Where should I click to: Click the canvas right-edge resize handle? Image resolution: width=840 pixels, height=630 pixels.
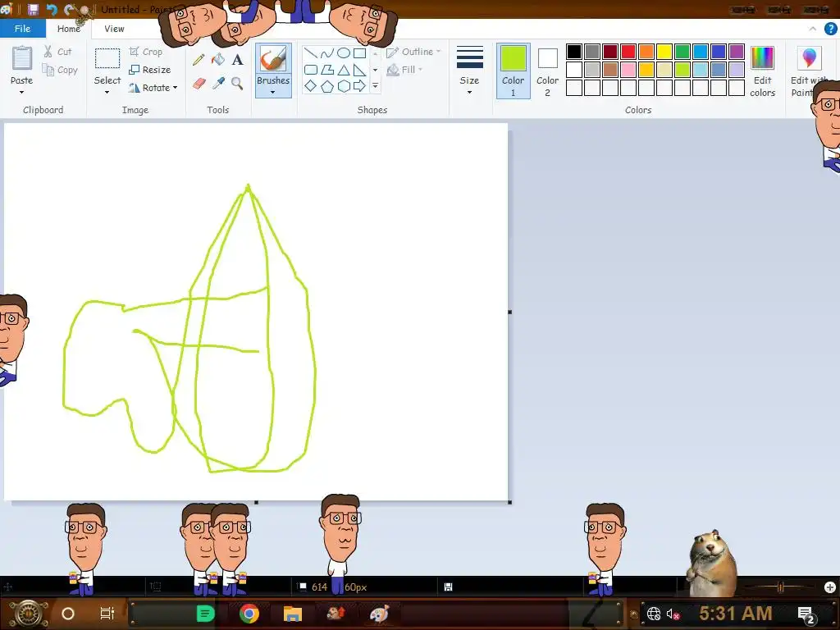pyautogui.click(x=509, y=312)
